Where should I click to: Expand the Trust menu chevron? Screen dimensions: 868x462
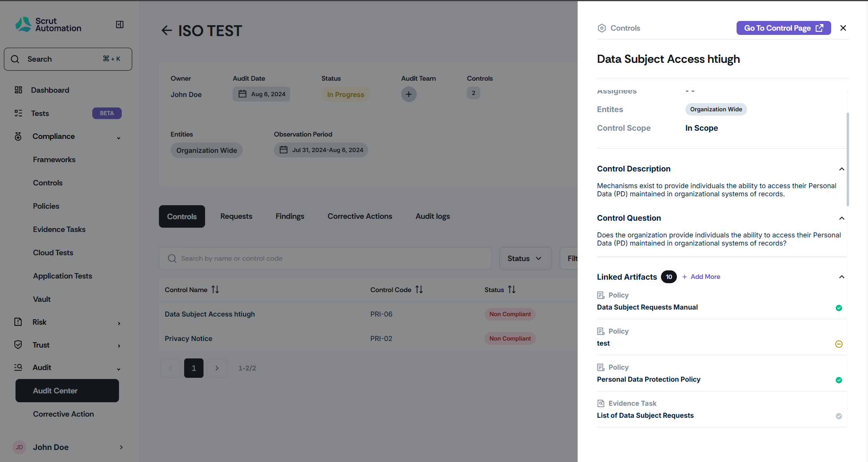tap(119, 346)
